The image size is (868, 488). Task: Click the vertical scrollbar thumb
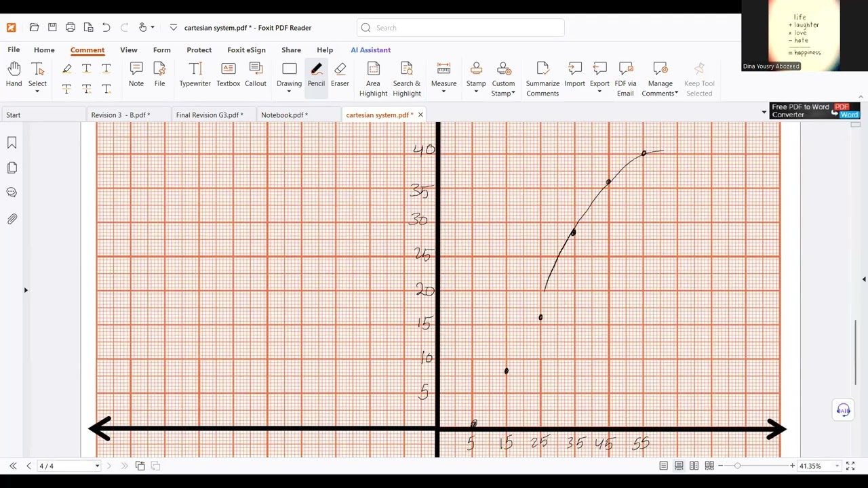(856, 352)
